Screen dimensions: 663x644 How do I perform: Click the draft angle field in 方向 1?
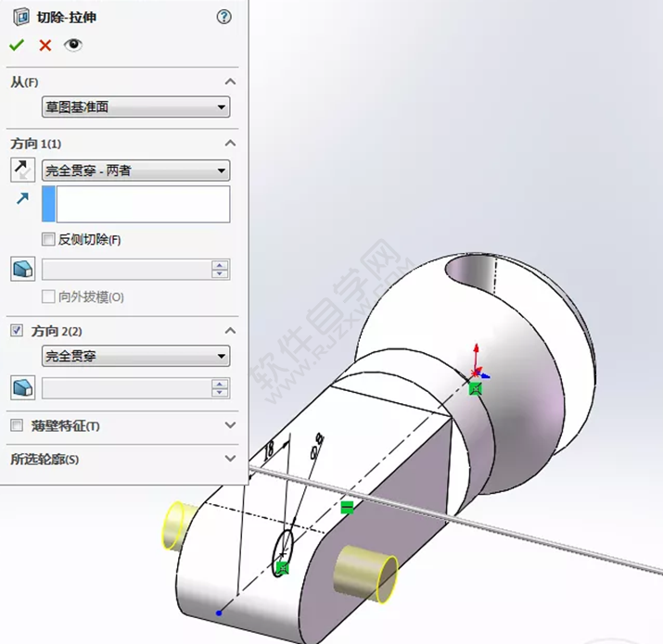(x=126, y=270)
